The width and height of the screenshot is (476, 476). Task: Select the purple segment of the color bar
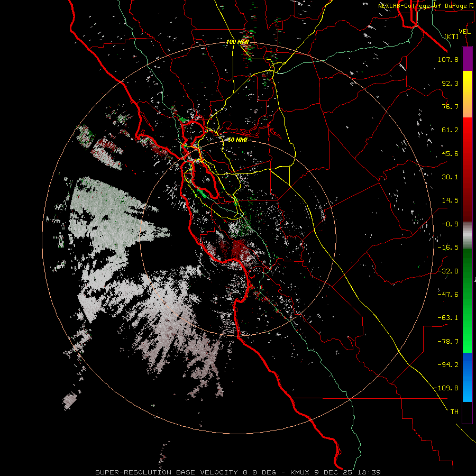coord(467,59)
